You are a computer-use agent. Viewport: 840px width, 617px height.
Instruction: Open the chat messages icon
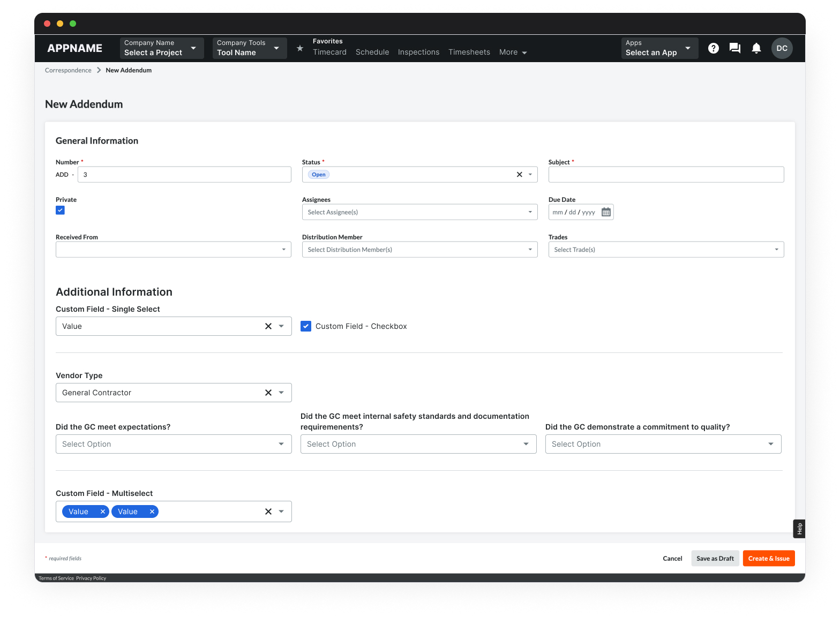pos(734,48)
